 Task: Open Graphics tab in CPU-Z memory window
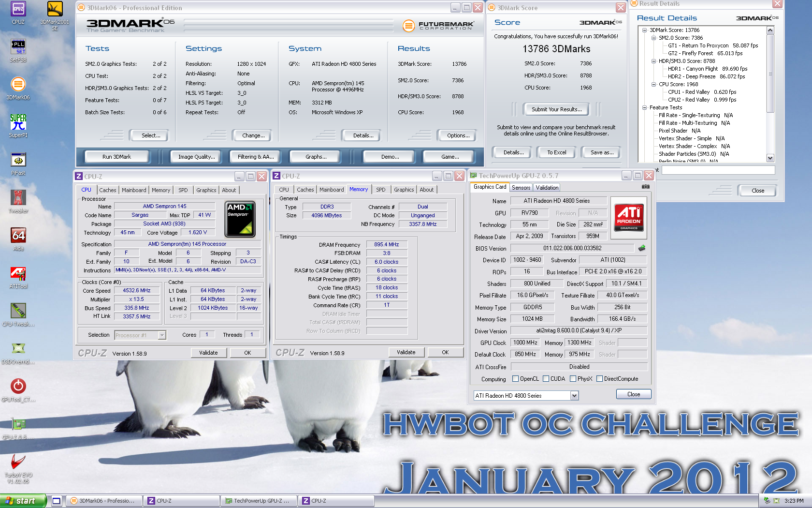pos(404,190)
